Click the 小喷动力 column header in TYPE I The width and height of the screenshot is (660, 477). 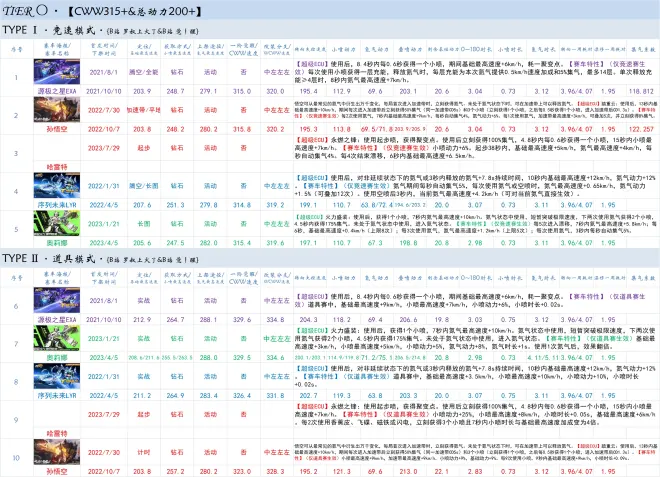[x=343, y=50]
